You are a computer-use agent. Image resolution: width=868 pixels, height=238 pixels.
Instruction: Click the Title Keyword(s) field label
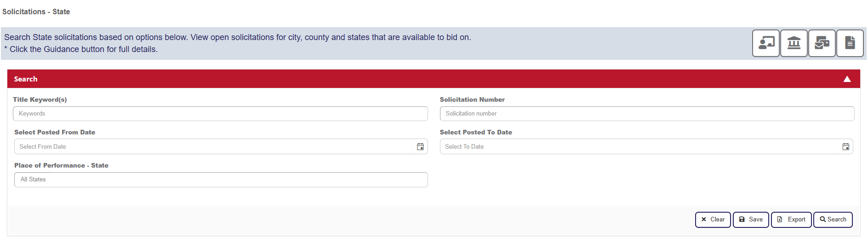(40, 99)
